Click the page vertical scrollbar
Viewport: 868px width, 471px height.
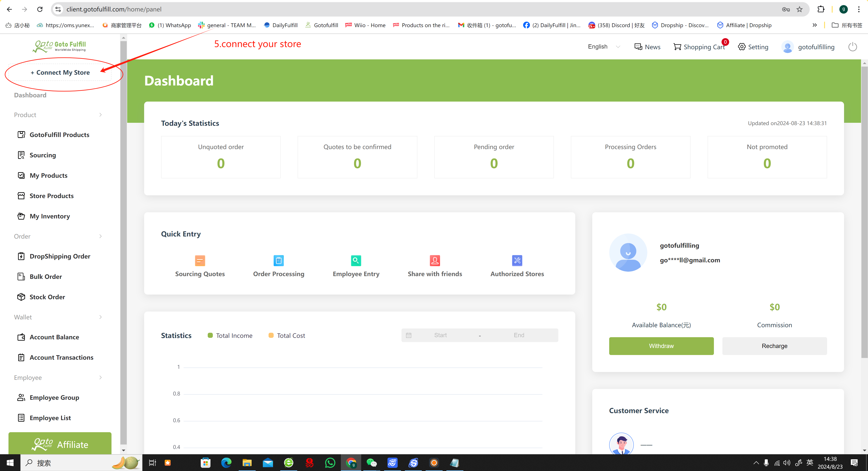pyautogui.click(x=864, y=212)
